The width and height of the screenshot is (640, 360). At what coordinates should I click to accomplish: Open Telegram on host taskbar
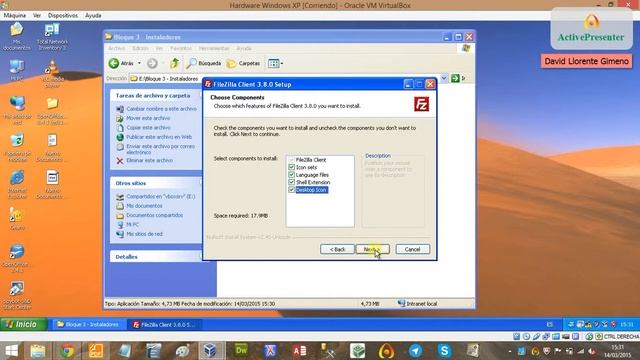pyautogui.click(x=416, y=351)
